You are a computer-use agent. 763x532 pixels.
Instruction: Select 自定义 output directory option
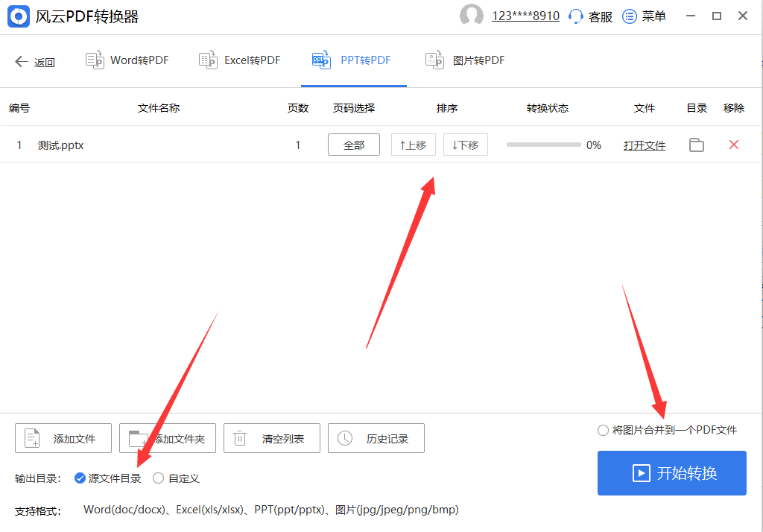tap(176, 478)
